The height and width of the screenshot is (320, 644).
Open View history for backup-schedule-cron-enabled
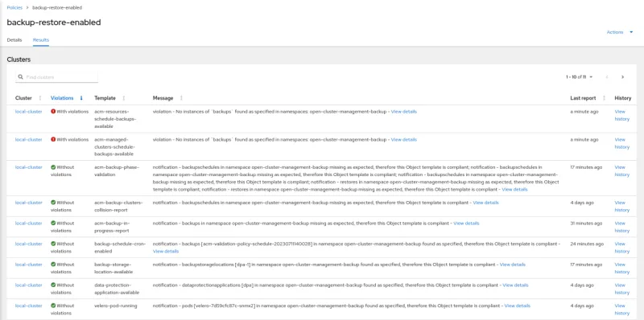(621, 248)
